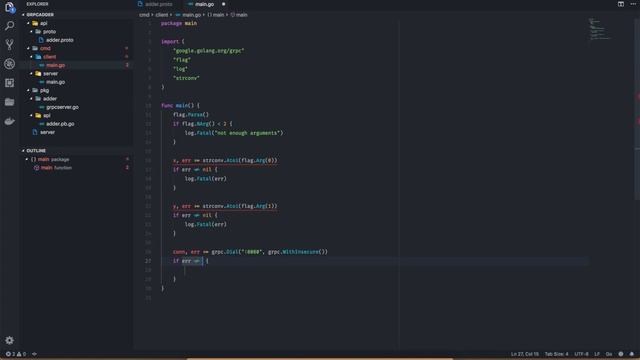Click Ln 27, Col 15 cursor position status
Viewport: 640px width, 360px height.
pos(524,354)
